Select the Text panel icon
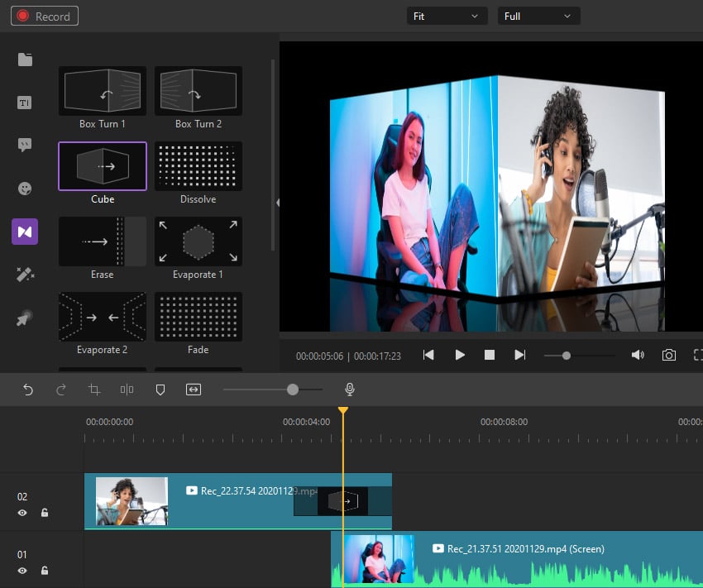The height and width of the screenshot is (588, 703). coord(24,103)
